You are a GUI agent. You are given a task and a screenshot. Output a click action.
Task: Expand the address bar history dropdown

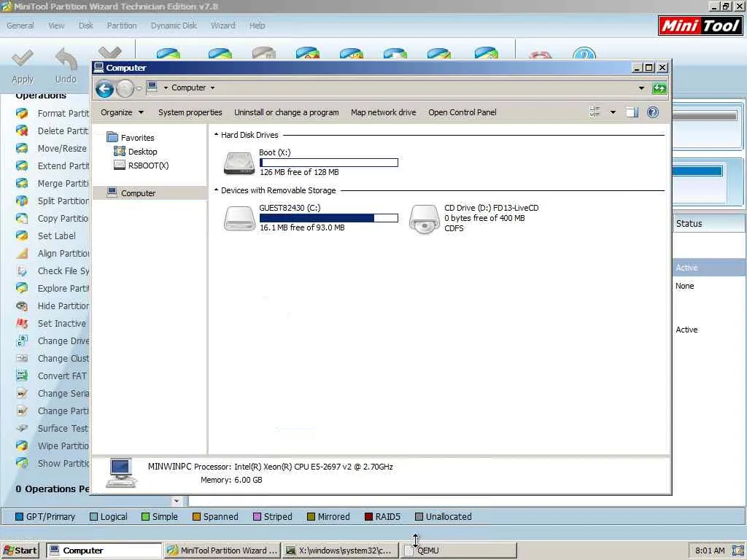(x=641, y=88)
